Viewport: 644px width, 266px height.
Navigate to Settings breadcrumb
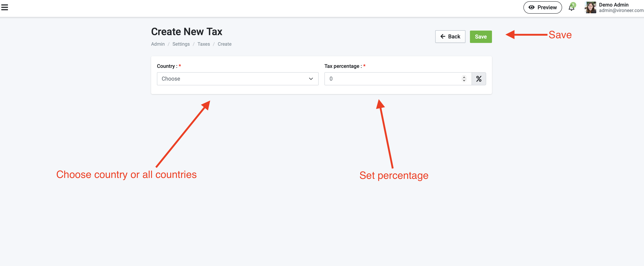click(x=181, y=44)
